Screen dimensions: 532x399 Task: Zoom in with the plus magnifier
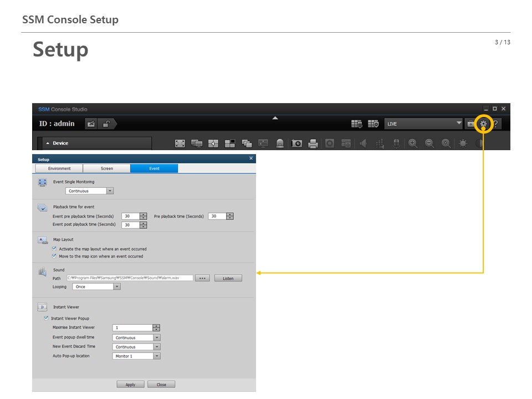tap(413, 144)
